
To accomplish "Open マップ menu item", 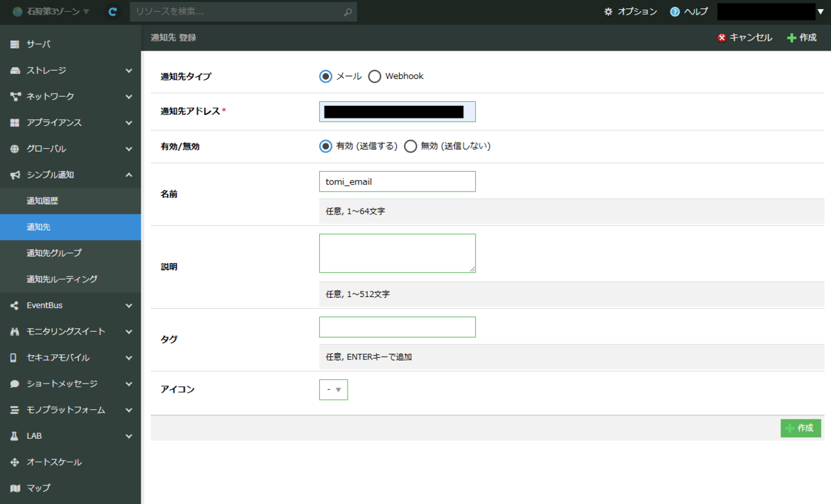I will (70, 488).
